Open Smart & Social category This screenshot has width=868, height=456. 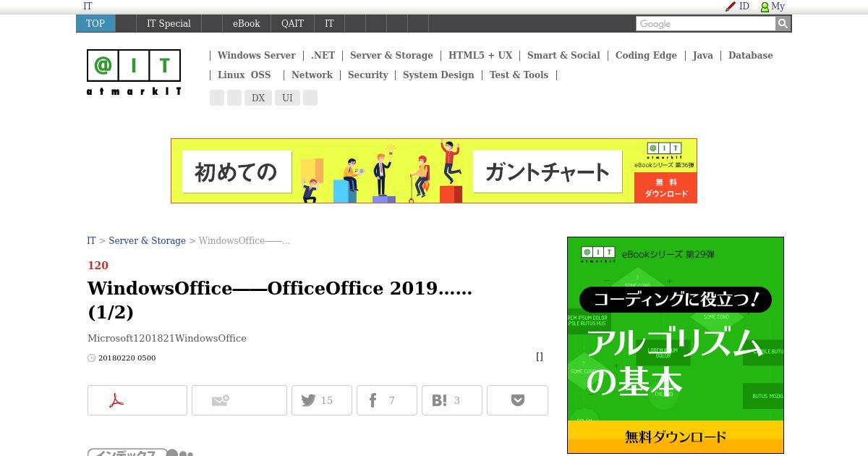563,55
